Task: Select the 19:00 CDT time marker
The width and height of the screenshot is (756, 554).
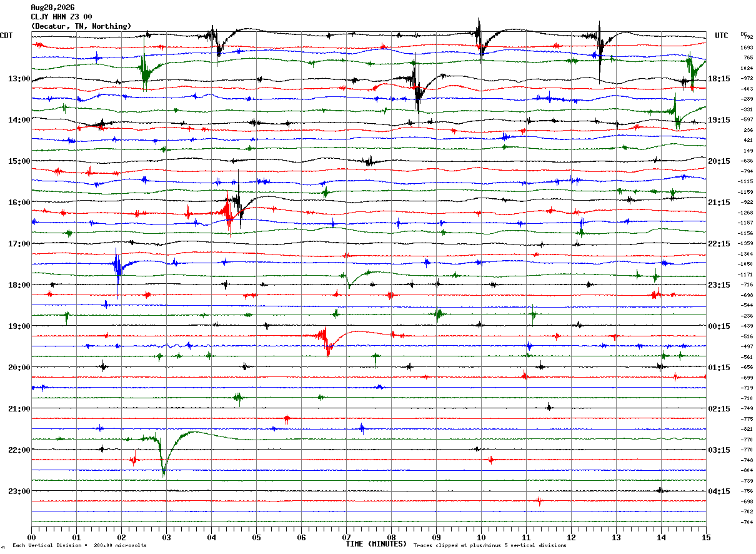Action: click(19, 326)
